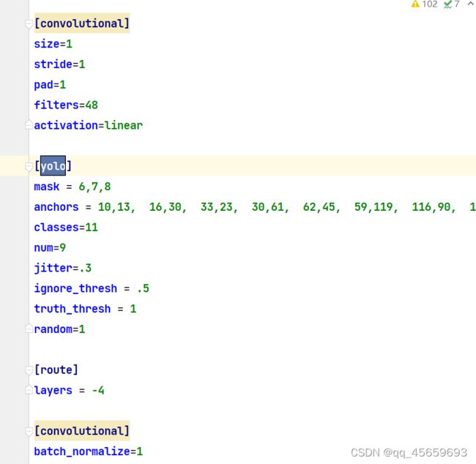Click the jitter=.3 line
The image size is (476, 464).
(62, 269)
